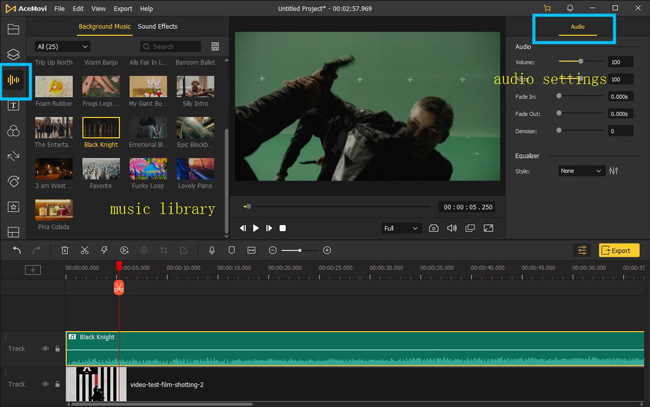Lock the Black Knight audio track

(x=58, y=349)
